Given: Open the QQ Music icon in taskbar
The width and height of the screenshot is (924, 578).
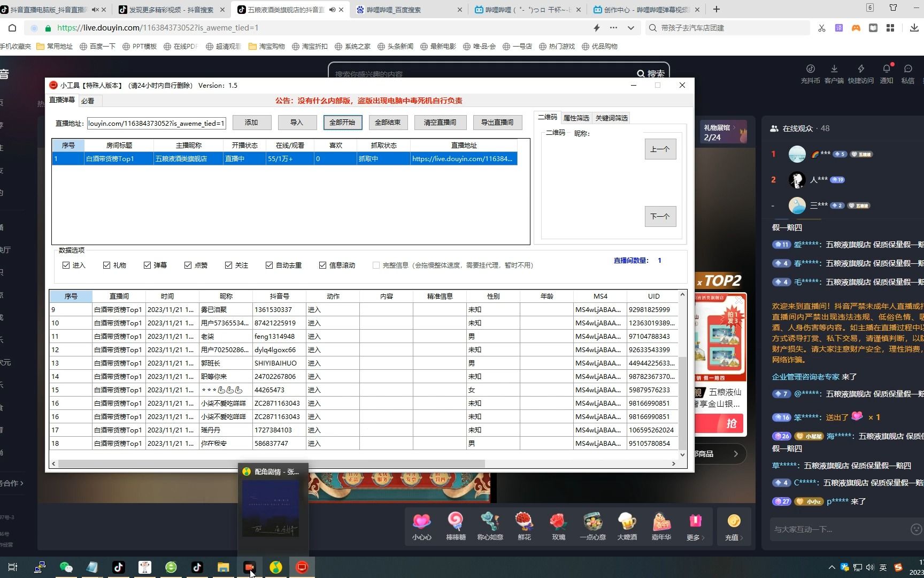Looking at the screenshot, I should coord(276,567).
